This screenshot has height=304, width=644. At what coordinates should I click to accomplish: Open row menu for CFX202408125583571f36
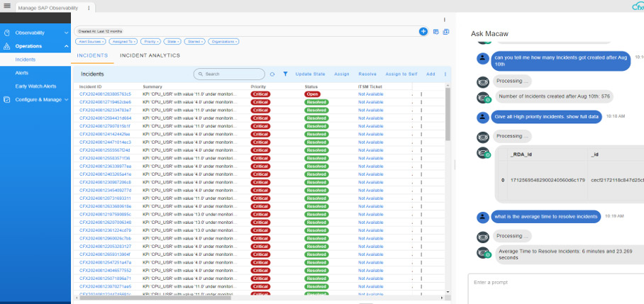pyautogui.click(x=421, y=158)
